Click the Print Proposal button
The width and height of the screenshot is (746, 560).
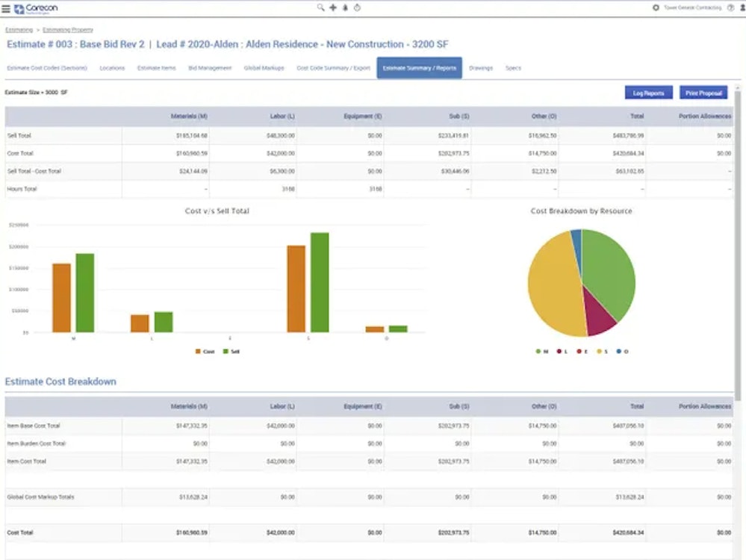pyautogui.click(x=703, y=93)
